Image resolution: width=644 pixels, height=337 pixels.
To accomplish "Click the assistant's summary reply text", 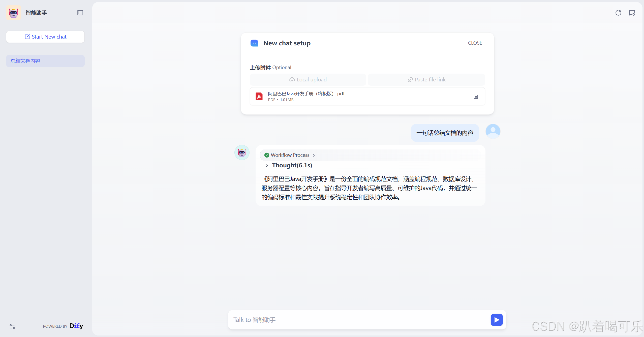I will pos(369,188).
